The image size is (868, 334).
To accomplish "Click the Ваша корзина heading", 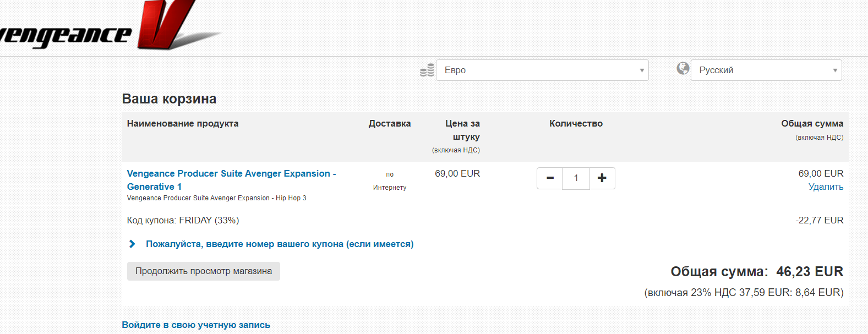I will 169,99.
